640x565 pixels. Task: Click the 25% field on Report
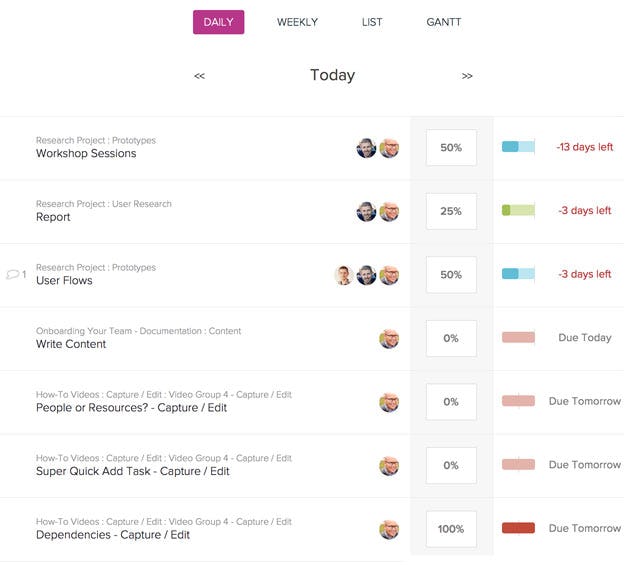tap(451, 211)
